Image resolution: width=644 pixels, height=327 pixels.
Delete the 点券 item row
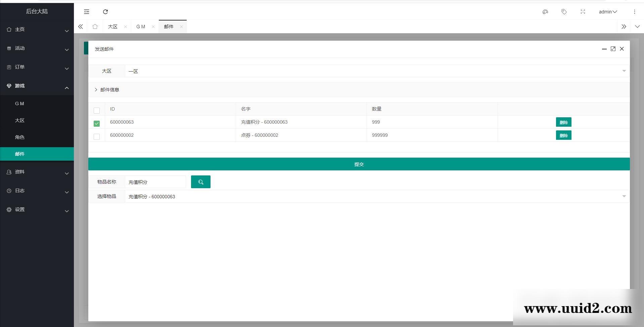(x=563, y=135)
